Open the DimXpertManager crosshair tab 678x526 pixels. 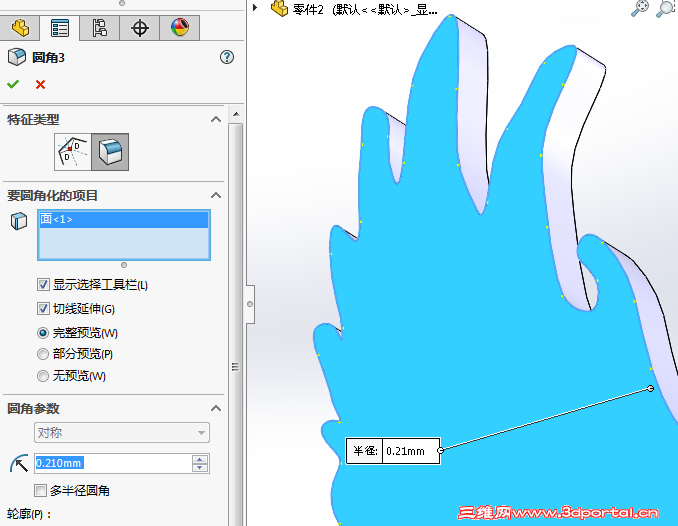pyautogui.click(x=140, y=28)
